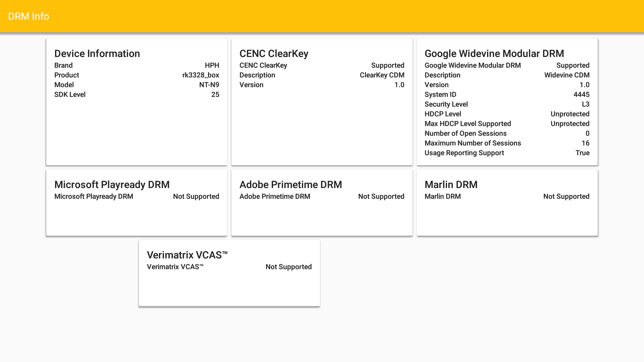Click CENC ClearKey Supported status value
Screen dimensions: 644x362
coord(388,65)
